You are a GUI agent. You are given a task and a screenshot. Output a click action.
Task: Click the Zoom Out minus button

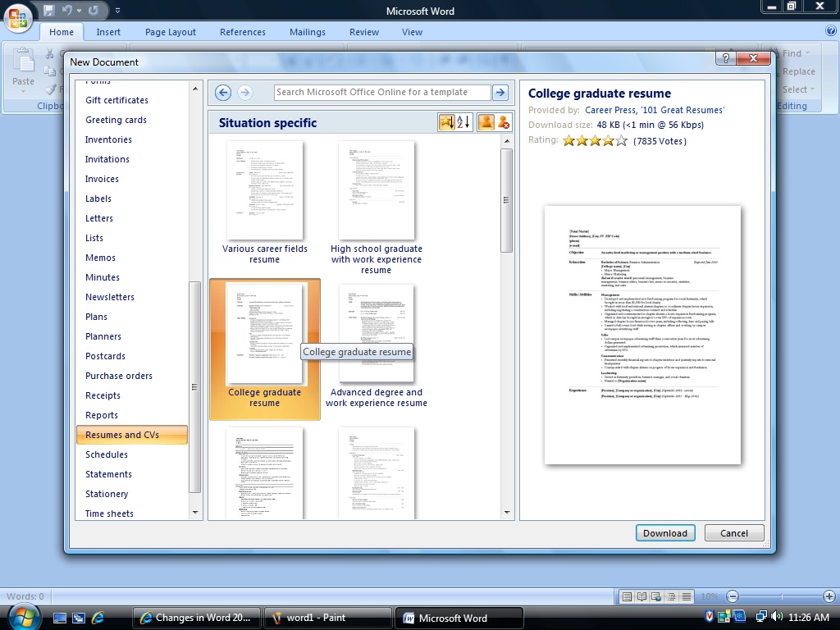pyautogui.click(x=733, y=596)
